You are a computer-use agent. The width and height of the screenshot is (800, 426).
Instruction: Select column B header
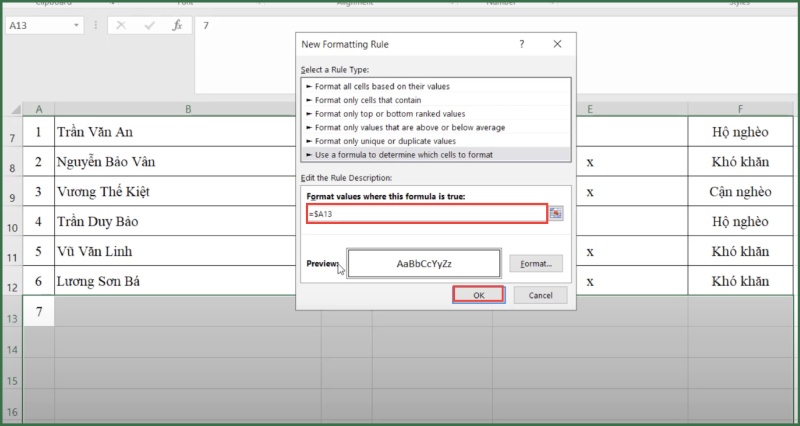pos(187,109)
